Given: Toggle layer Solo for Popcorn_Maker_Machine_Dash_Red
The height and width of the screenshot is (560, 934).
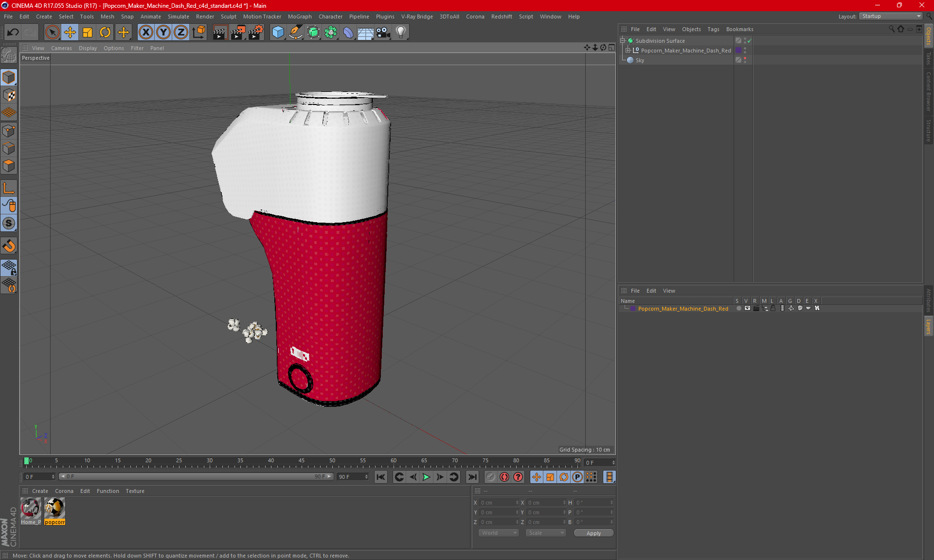Looking at the screenshot, I should [x=738, y=309].
